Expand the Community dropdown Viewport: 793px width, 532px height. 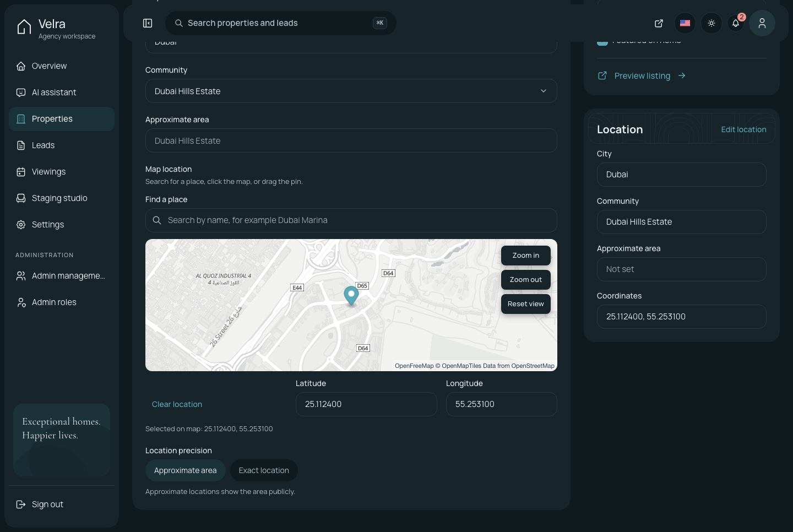(x=351, y=91)
